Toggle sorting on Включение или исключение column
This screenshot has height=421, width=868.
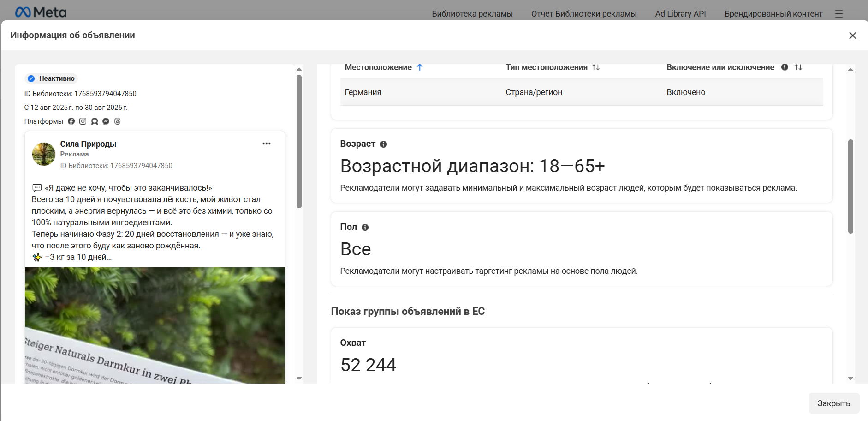[x=798, y=67]
